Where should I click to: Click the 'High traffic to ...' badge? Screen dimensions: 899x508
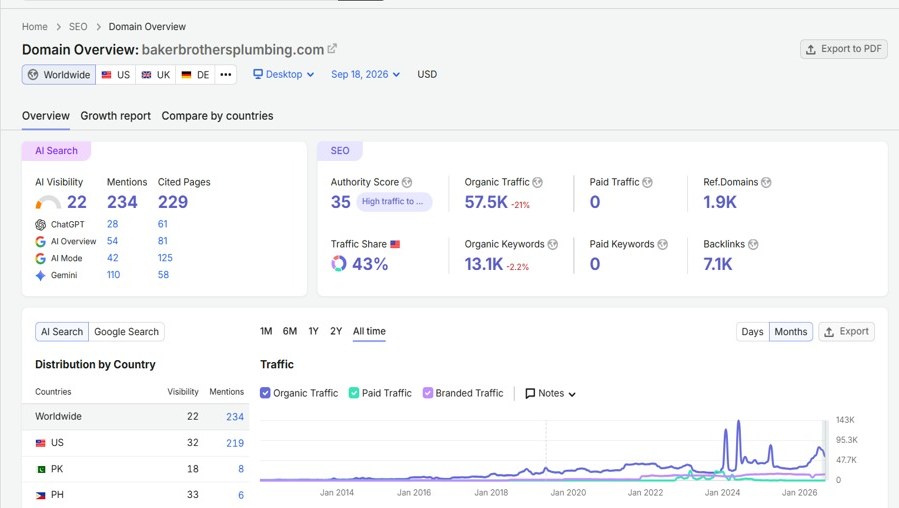pos(394,202)
